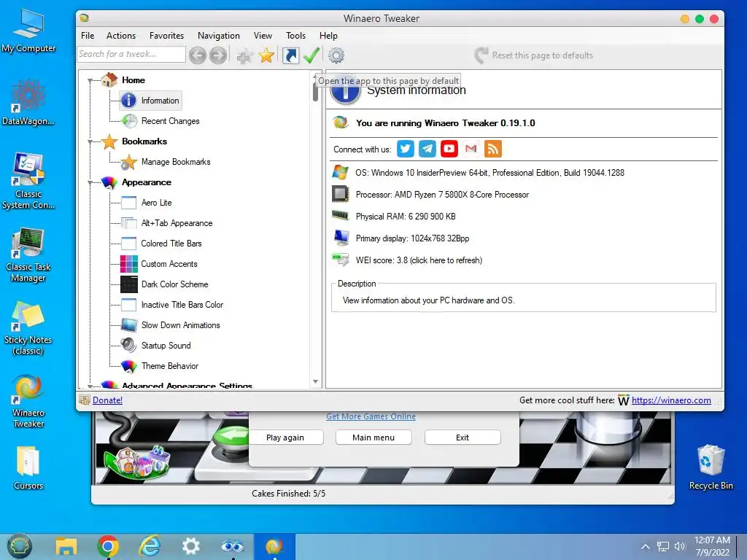Click tree panel scroll down arrow

pyautogui.click(x=315, y=382)
